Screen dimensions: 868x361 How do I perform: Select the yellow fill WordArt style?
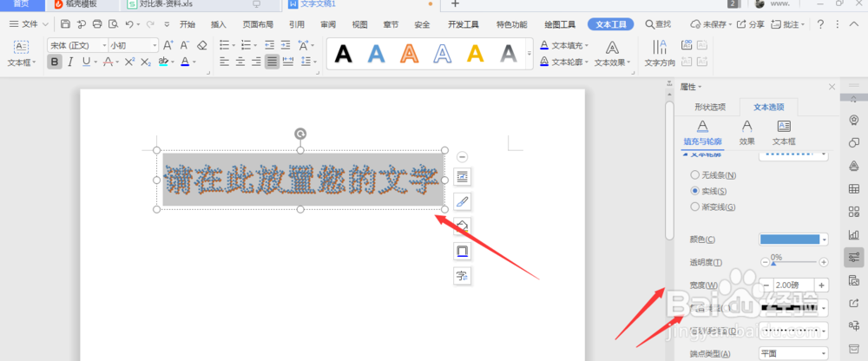(x=476, y=54)
